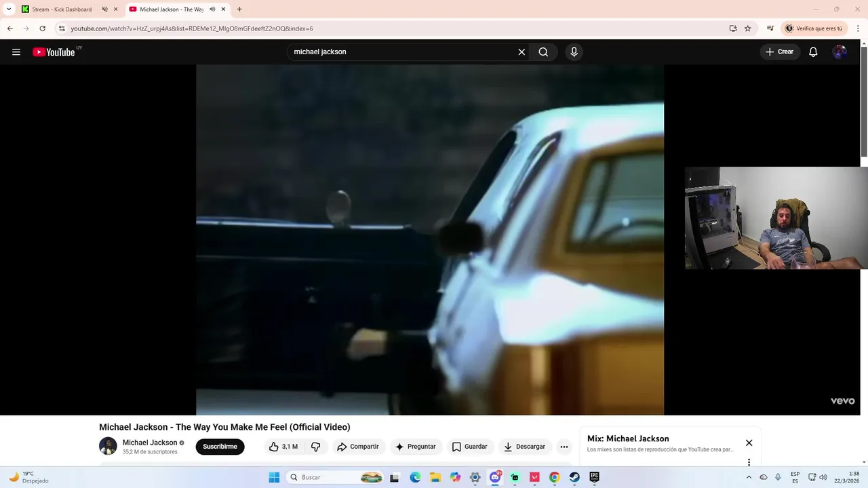
Task: Share video with Compartir button
Action: pyautogui.click(x=358, y=447)
